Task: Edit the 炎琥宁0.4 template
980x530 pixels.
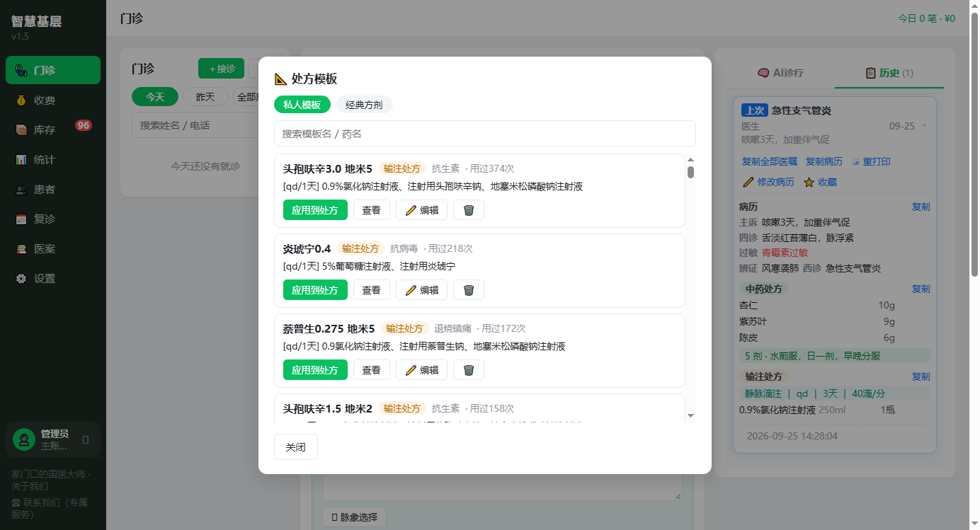Action: click(x=421, y=290)
